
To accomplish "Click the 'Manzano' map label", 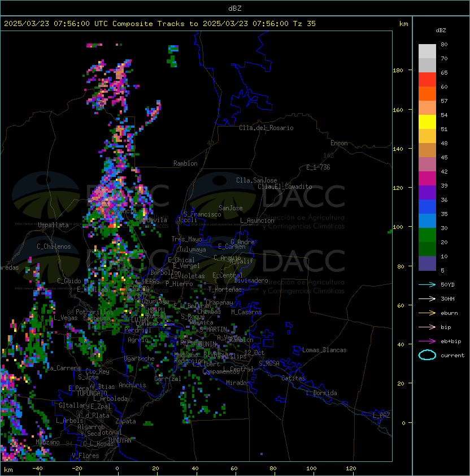I will pyautogui.click(x=47, y=442).
